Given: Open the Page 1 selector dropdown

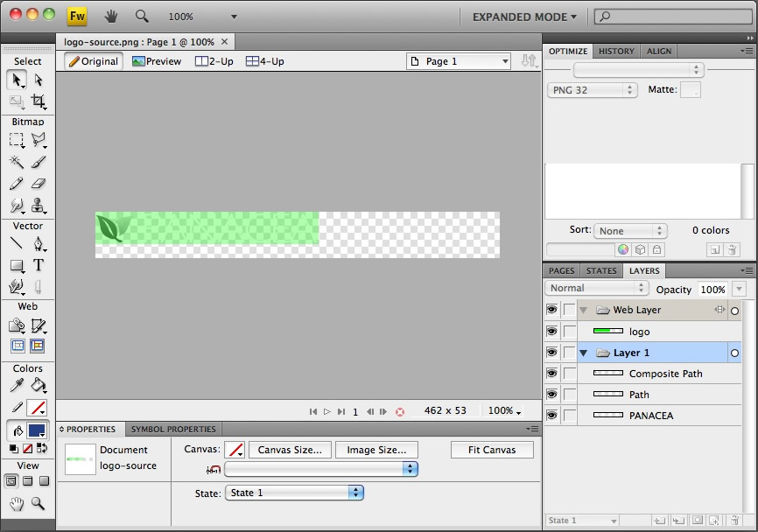Looking at the screenshot, I should pyautogui.click(x=459, y=61).
